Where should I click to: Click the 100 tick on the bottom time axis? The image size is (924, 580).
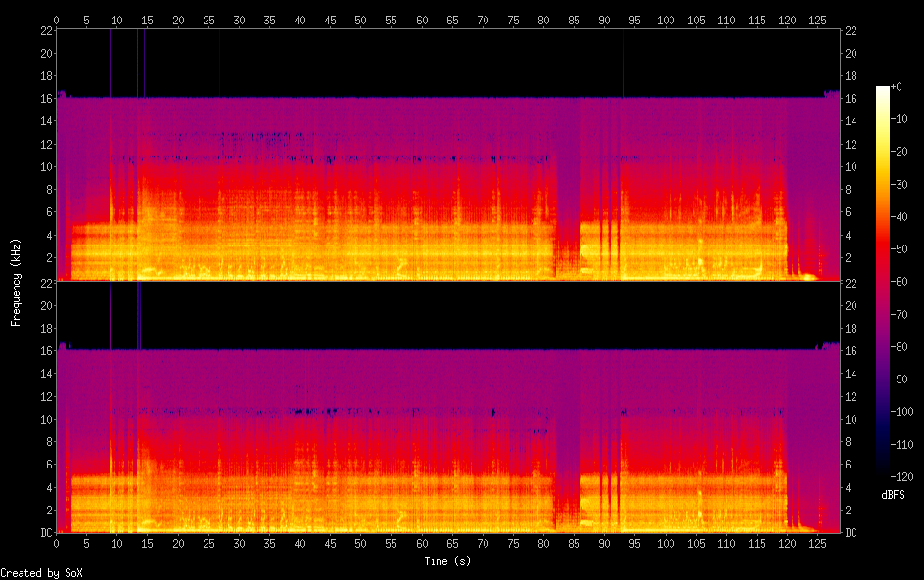666,543
